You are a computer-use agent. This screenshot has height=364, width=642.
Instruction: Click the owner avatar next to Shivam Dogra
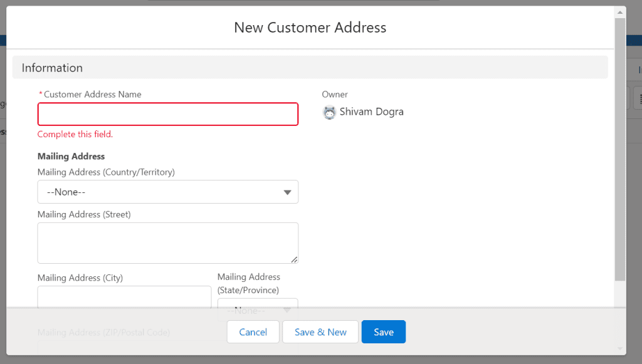click(329, 112)
